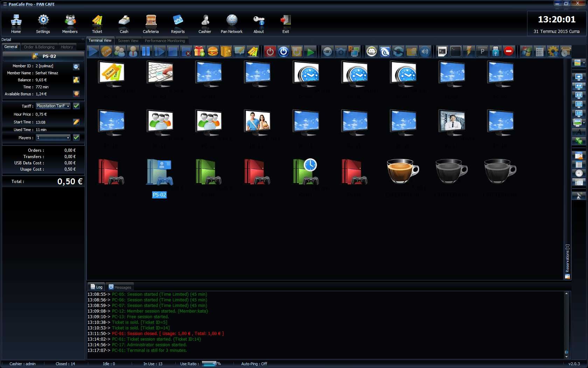588x368 pixels.
Task: Click the red power shutdown icon
Action: (x=270, y=52)
